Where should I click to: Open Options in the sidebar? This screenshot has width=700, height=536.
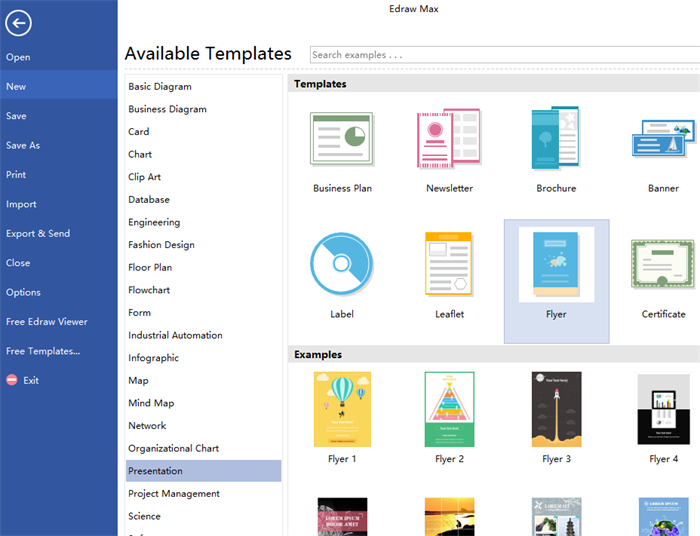tap(58, 292)
